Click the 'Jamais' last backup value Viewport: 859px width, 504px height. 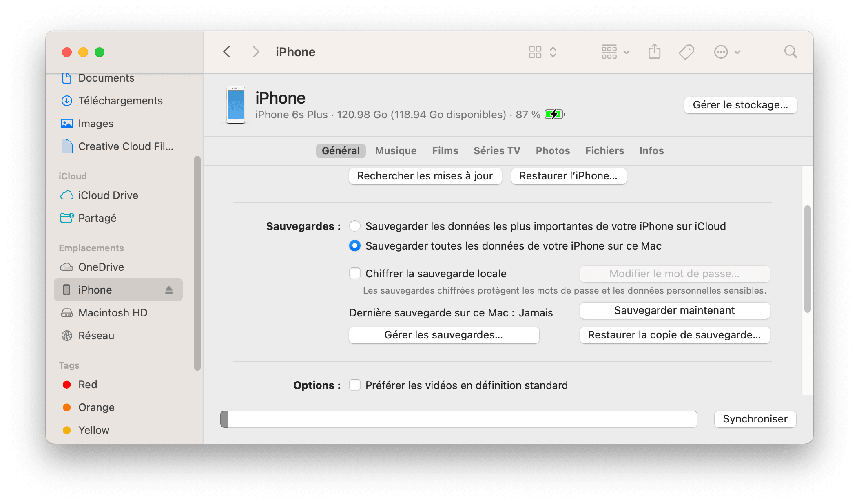[x=536, y=313]
